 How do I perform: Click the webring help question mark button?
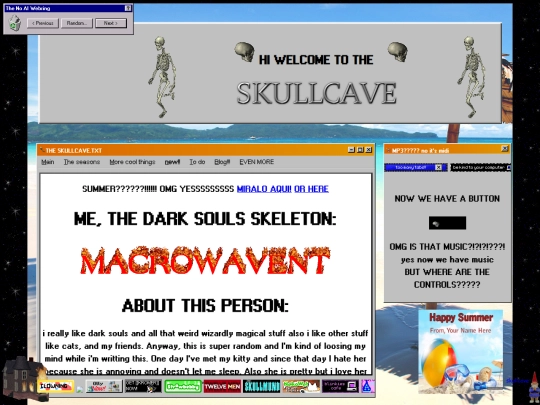point(128,8)
